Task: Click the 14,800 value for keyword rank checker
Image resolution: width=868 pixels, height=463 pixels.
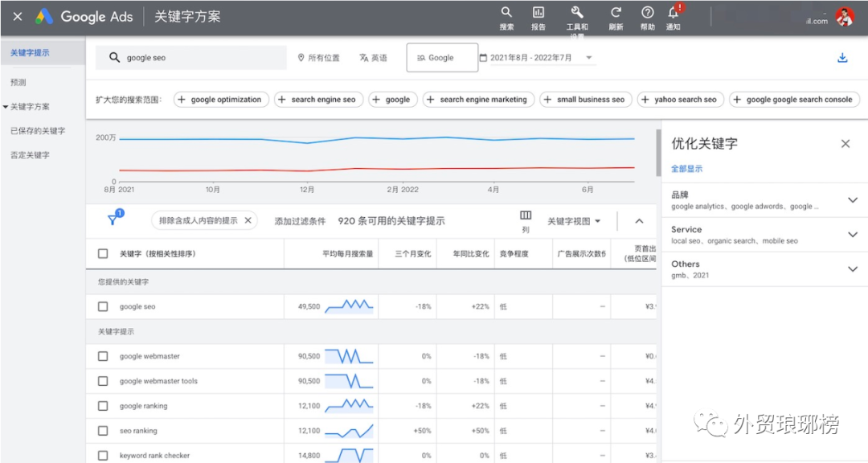Action: point(309,455)
